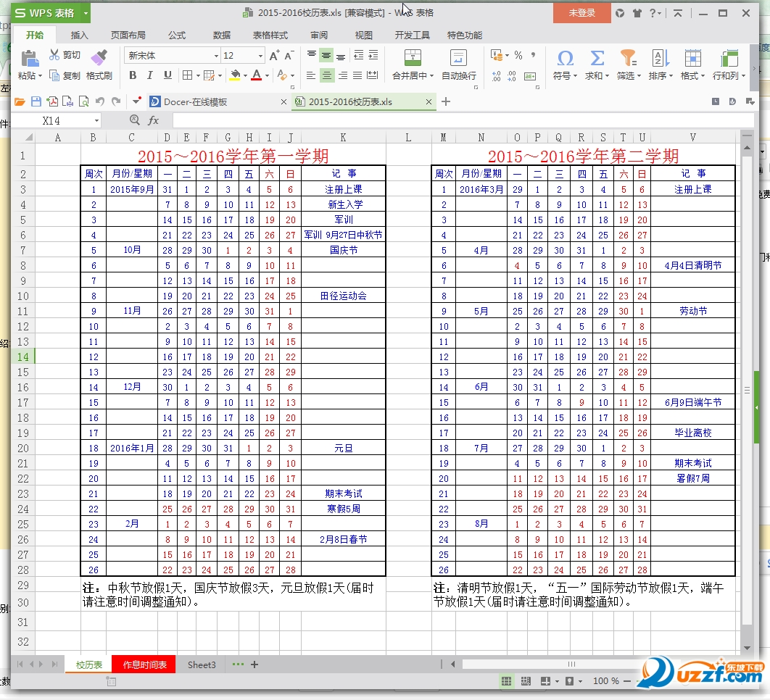Click the insert function fx button
Screen dimensions: 770x700
[154, 120]
